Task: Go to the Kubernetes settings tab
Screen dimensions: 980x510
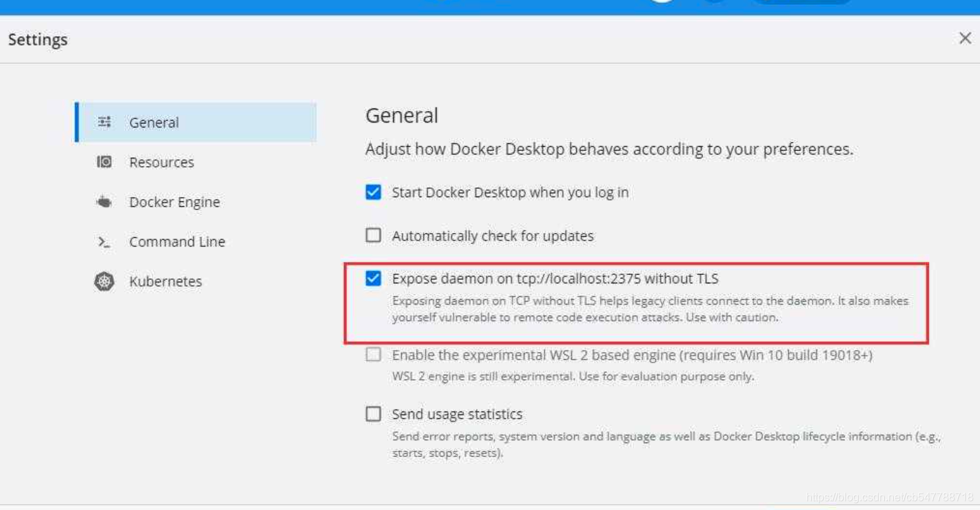Action: point(196,281)
